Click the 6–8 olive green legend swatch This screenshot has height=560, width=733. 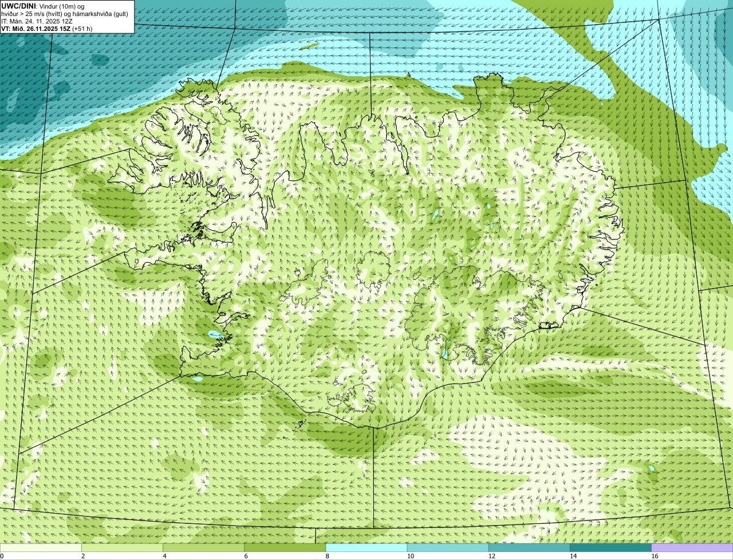pyautogui.click(x=285, y=547)
